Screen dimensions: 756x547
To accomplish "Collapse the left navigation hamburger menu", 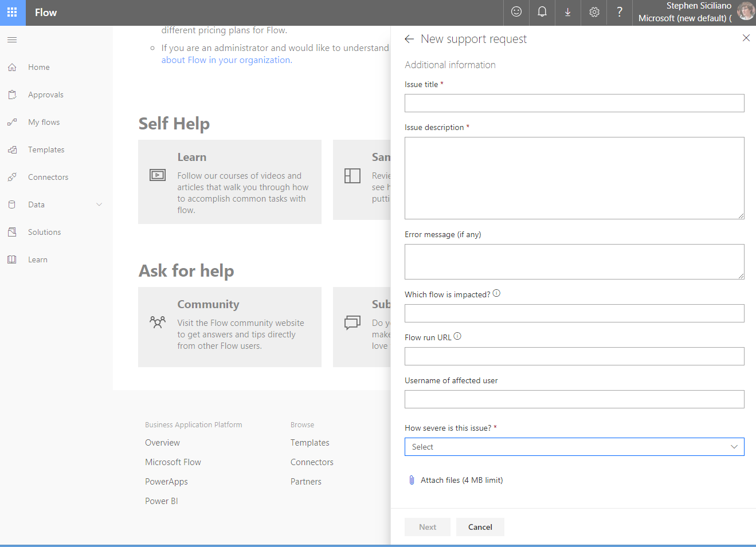I will [x=12, y=40].
